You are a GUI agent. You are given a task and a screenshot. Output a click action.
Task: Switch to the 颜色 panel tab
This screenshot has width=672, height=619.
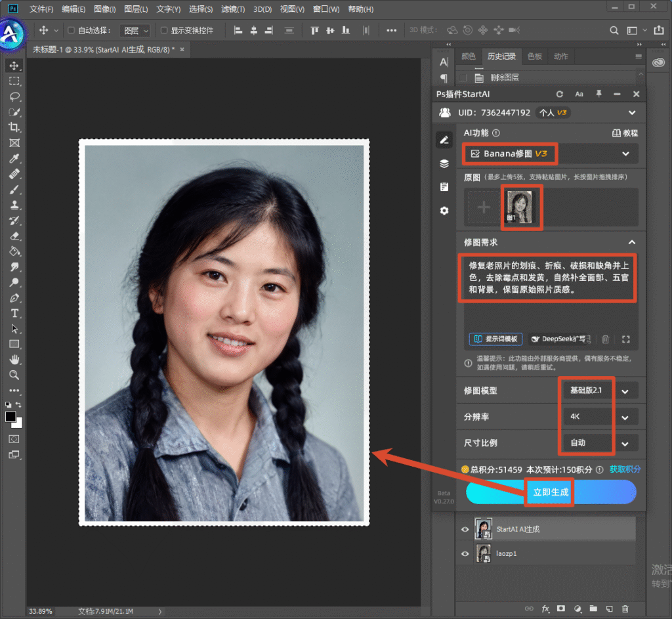coord(468,56)
